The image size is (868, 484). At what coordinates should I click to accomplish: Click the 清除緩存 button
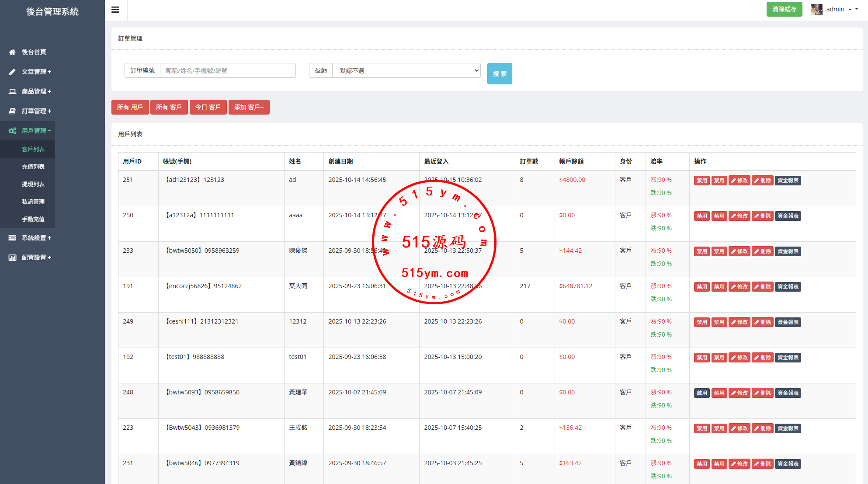click(784, 9)
